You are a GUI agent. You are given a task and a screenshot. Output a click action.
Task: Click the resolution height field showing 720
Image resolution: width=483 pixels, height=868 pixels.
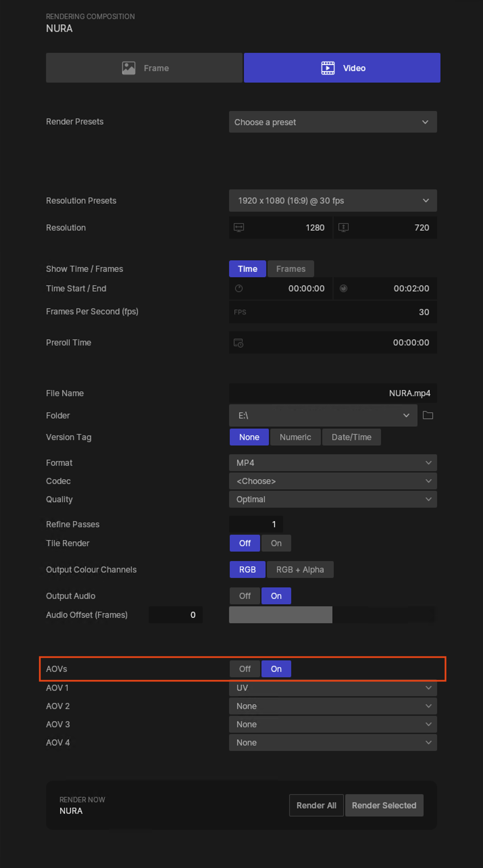(385, 227)
